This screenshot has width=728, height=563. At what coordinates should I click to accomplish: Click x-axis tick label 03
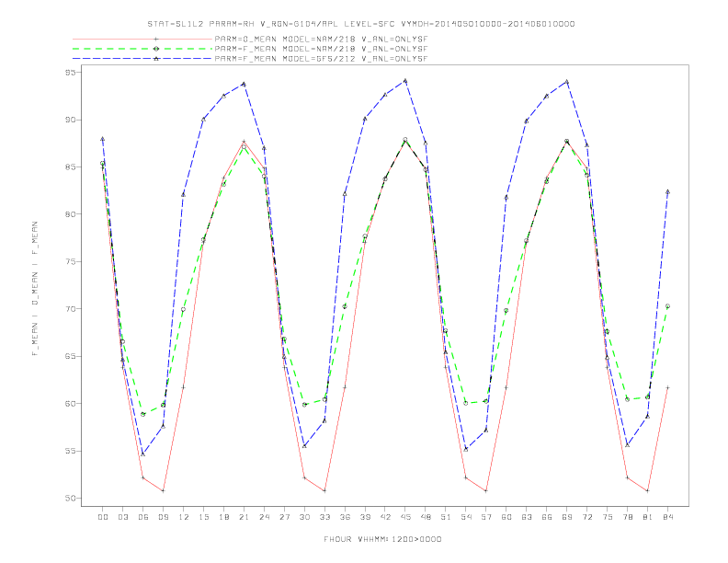[123, 517]
